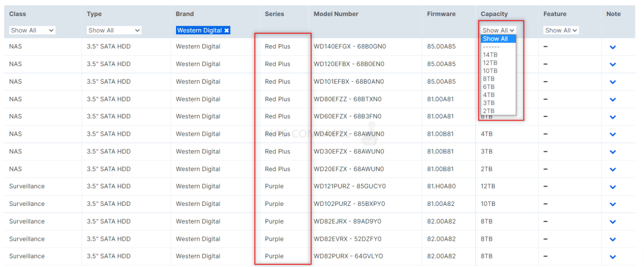The image size is (644, 267).
Task: Choose 8TB from capacity options
Action: [x=489, y=79]
